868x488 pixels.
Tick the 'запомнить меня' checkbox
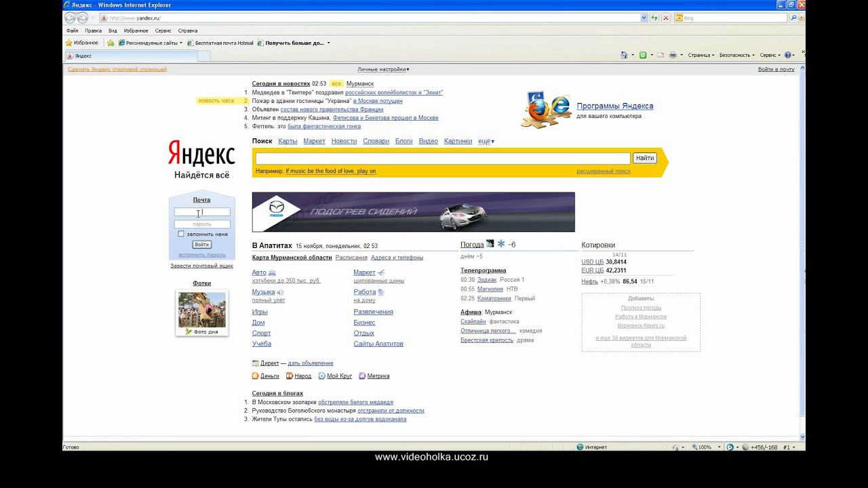point(181,234)
